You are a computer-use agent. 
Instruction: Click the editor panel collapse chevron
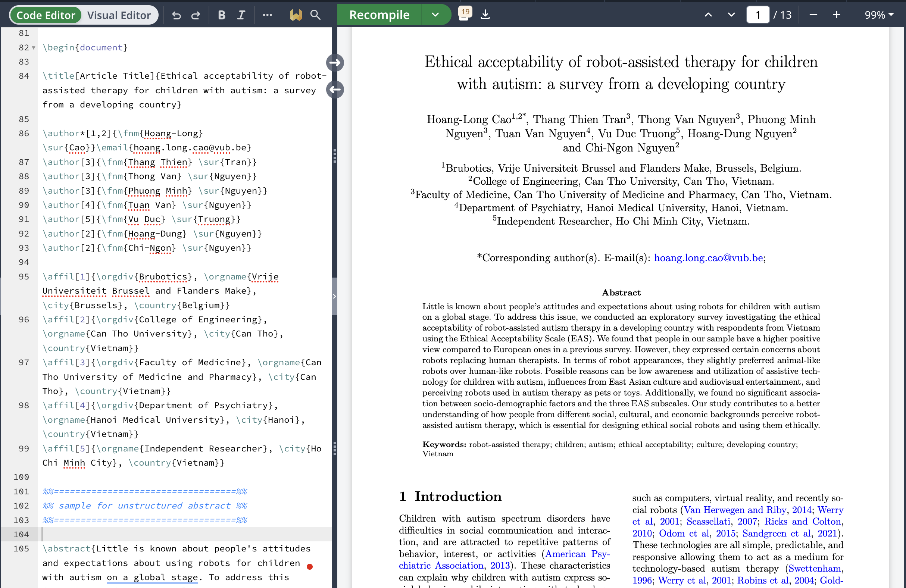[x=334, y=296]
